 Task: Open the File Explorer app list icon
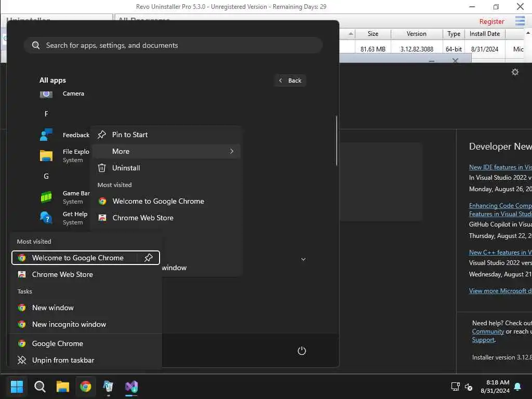point(46,156)
